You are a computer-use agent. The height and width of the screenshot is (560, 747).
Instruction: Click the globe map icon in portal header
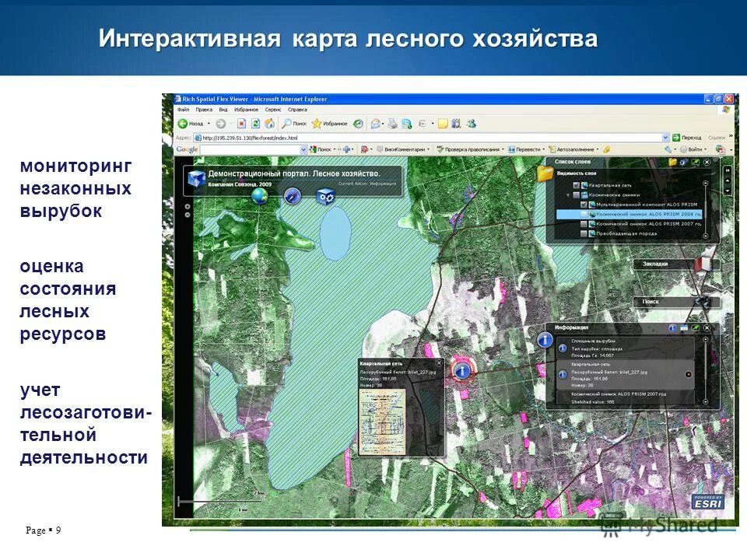point(260,196)
